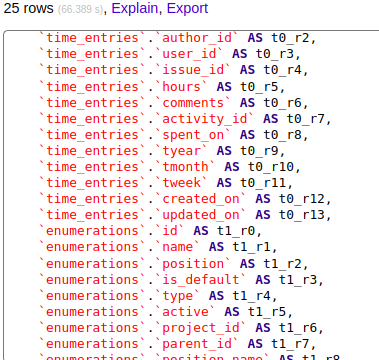Place cursor on enumerations `name` column
This screenshot has width=379, height=360.
(178, 247)
